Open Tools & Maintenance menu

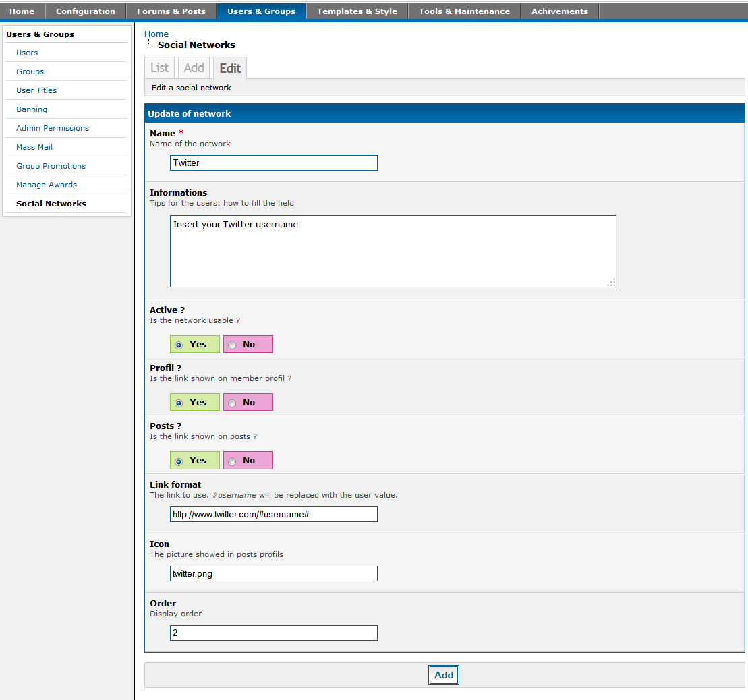click(464, 11)
